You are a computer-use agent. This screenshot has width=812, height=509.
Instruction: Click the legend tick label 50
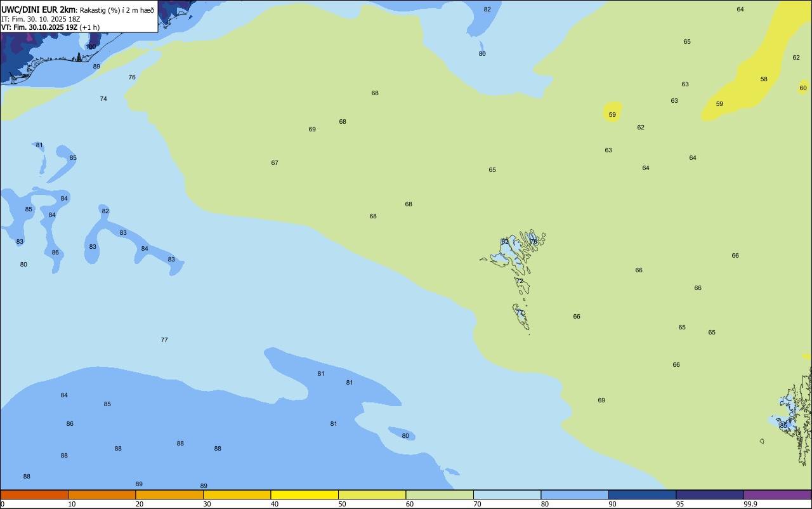pyautogui.click(x=342, y=504)
